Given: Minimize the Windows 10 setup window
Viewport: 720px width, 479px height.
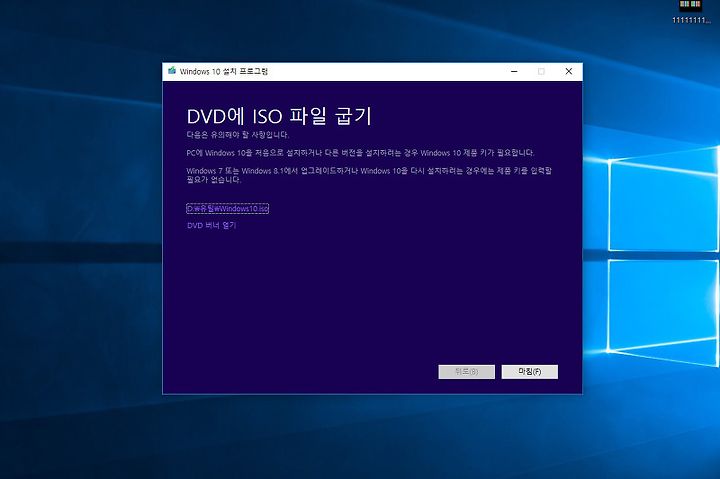Looking at the screenshot, I should tap(514, 72).
